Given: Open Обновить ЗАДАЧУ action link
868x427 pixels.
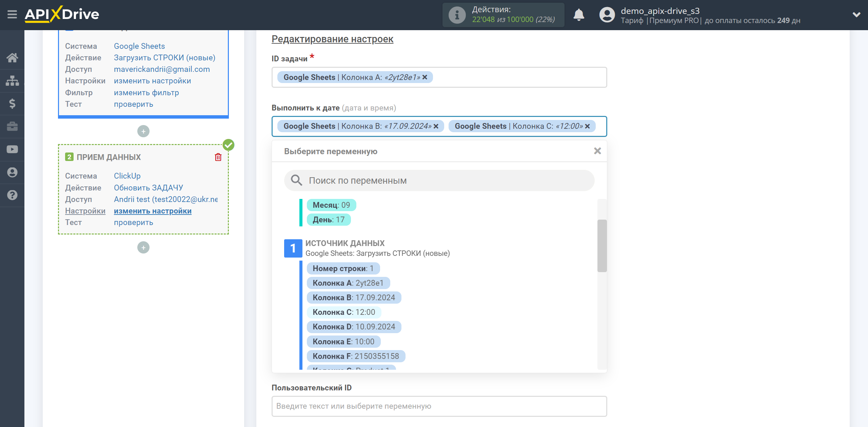Looking at the screenshot, I should pos(148,188).
